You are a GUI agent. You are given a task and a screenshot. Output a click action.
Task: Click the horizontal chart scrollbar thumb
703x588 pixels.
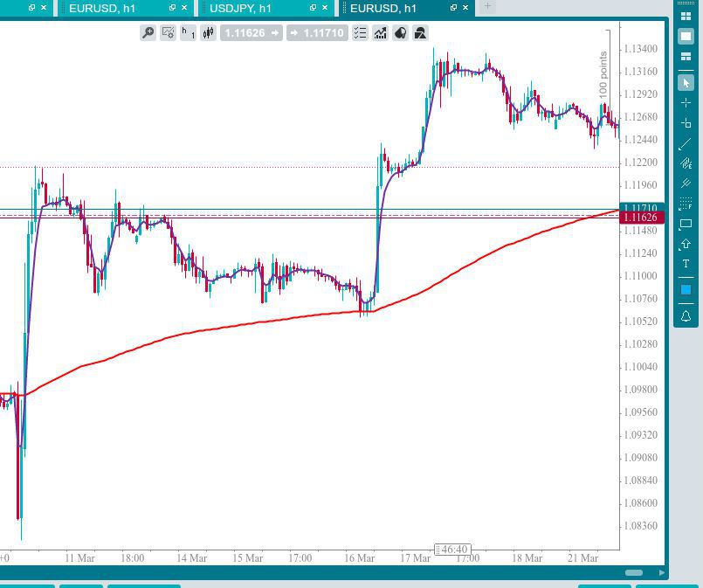click(634, 572)
